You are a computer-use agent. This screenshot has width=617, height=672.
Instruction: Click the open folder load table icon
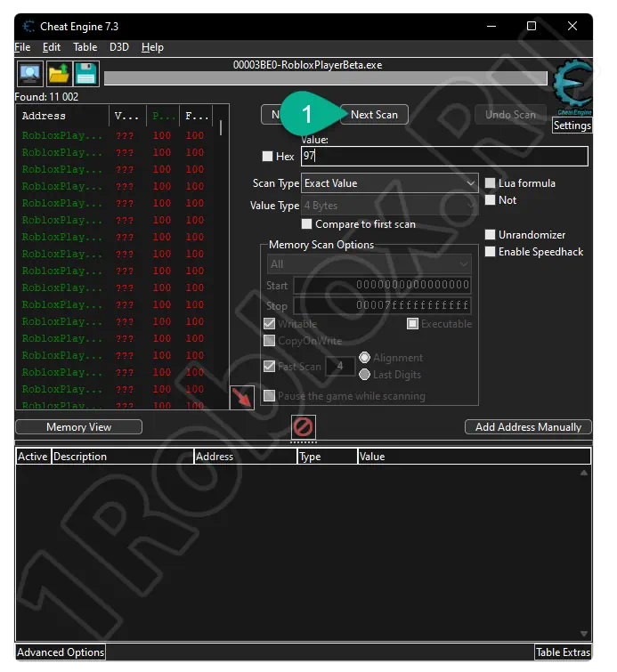click(58, 74)
